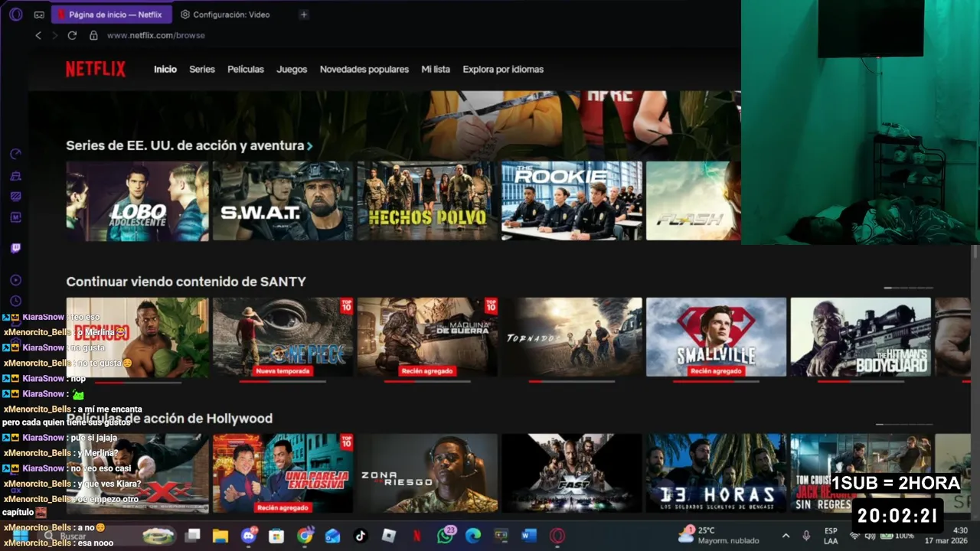
Task: Click Continuar viendo contenido de SANTY heading
Action: point(186,282)
